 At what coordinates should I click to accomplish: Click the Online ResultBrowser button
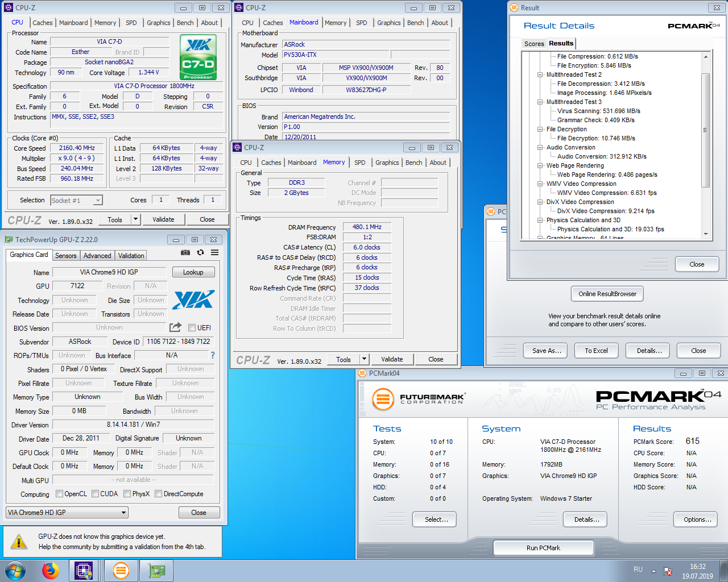click(x=607, y=294)
